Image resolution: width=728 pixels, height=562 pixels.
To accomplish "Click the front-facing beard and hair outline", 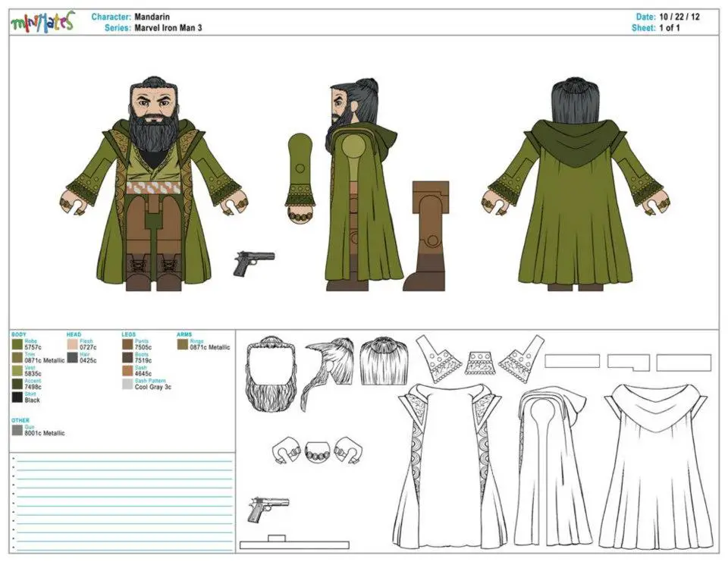I will coord(271,373).
